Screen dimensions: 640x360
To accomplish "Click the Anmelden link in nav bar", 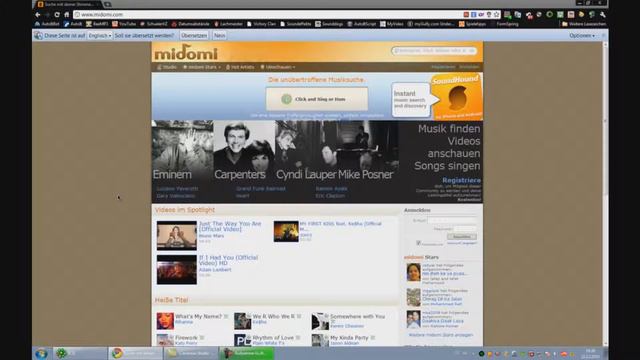I will (469, 67).
